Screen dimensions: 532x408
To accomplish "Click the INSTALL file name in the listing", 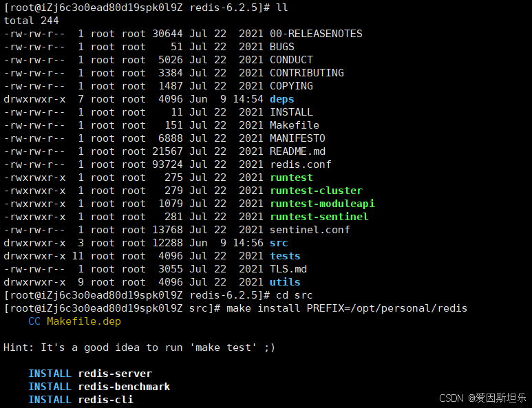I will tap(291, 112).
